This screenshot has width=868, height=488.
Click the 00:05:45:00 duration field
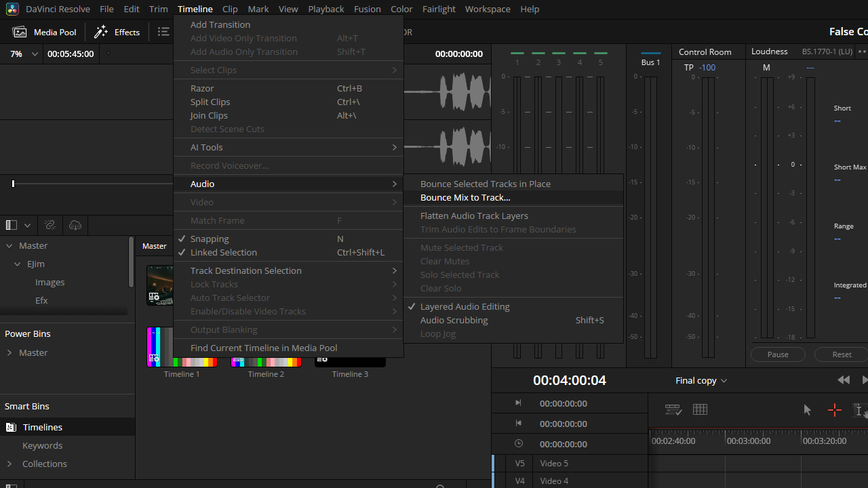71,54
